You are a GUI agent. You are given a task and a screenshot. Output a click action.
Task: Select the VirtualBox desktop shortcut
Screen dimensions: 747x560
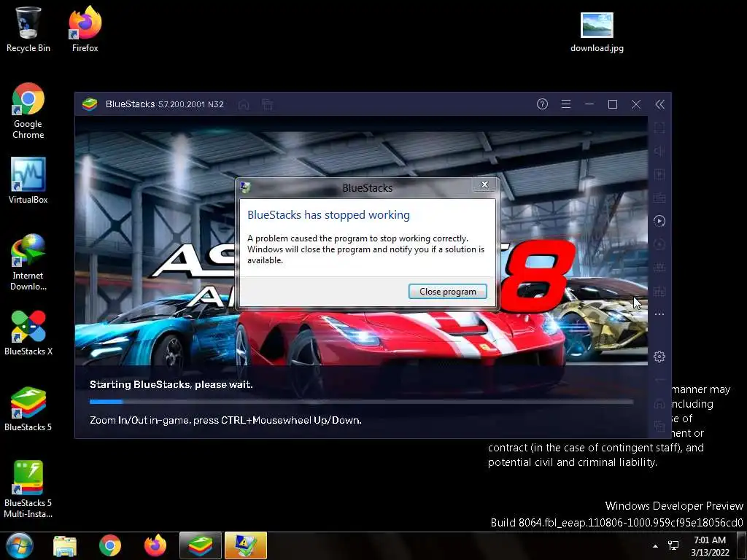(x=28, y=181)
